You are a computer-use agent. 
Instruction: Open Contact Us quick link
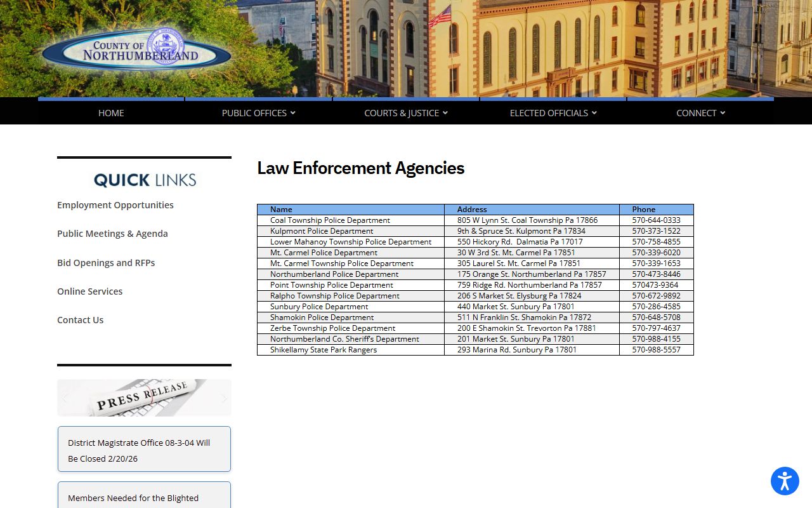coord(80,320)
